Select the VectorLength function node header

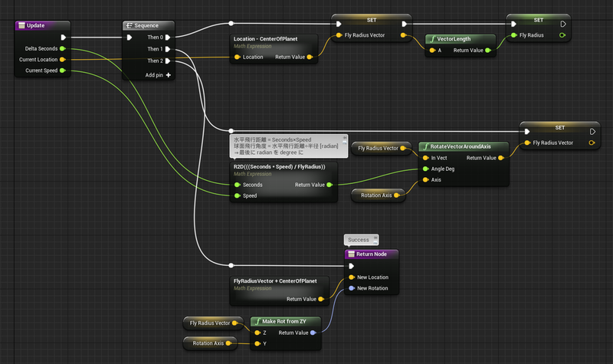(x=461, y=39)
